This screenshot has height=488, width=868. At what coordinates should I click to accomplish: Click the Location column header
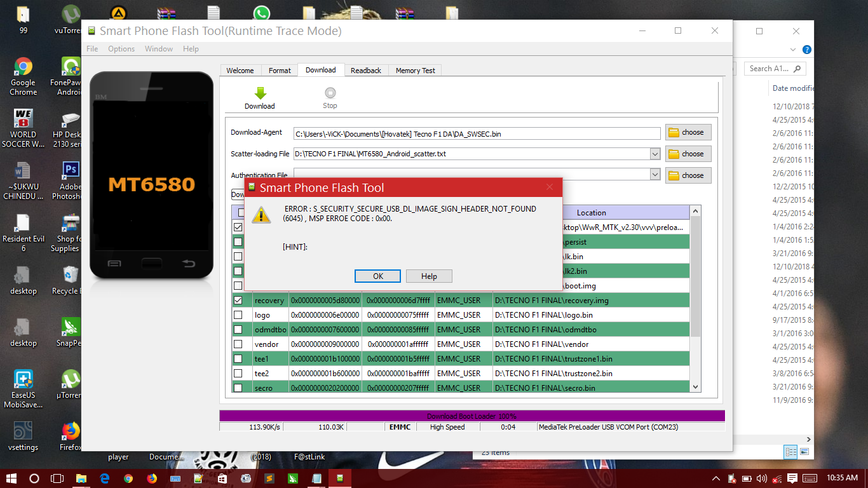[591, 213]
